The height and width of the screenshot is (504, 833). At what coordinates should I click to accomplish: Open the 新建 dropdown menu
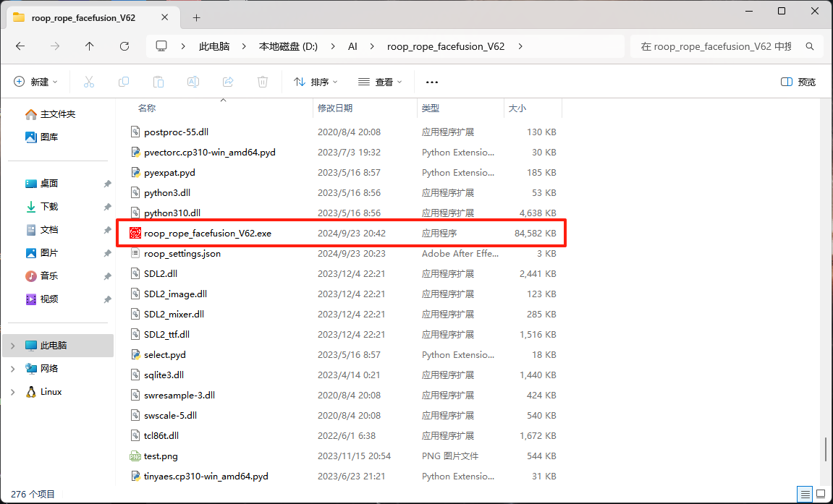(36, 82)
